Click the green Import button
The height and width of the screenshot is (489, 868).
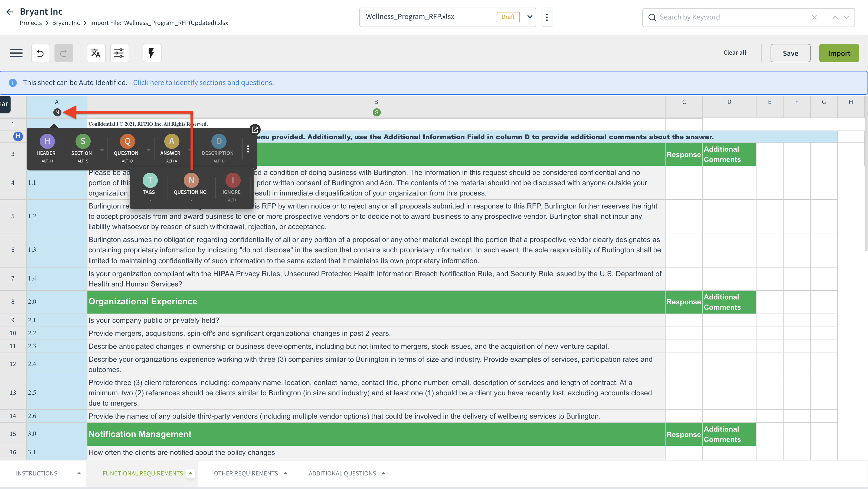(839, 53)
